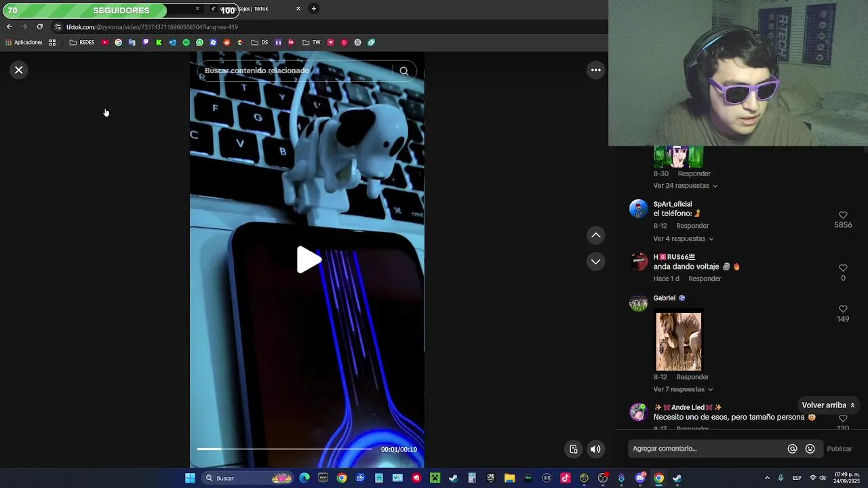Open the Aplicaciones bookmarks shortcut

[24, 42]
